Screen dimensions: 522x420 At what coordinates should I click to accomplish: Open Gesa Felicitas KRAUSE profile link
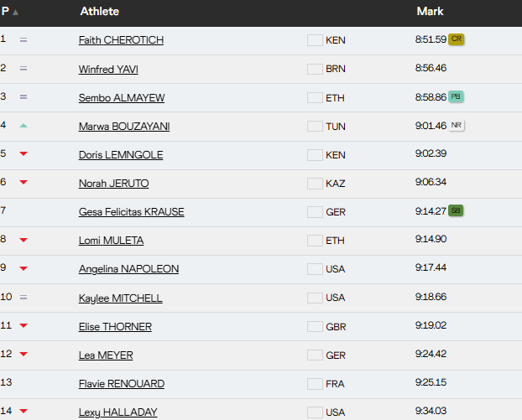[131, 212]
